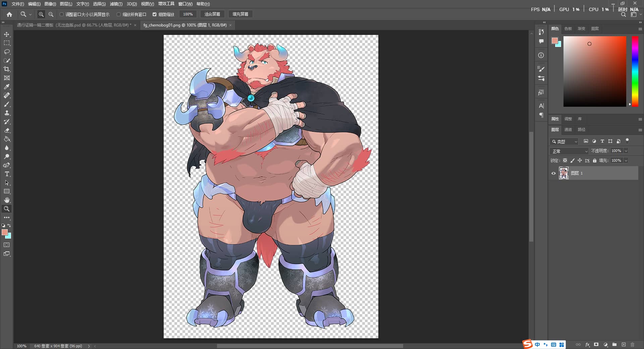This screenshot has height=349, width=644.
Task: Select the Brush tool
Action: tap(7, 104)
